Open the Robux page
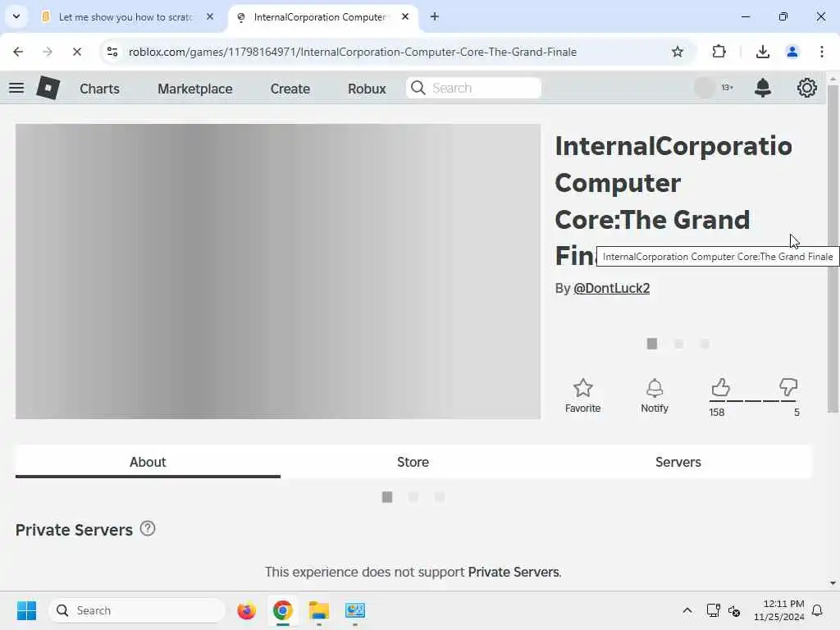This screenshot has height=630, width=840. point(367,89)
